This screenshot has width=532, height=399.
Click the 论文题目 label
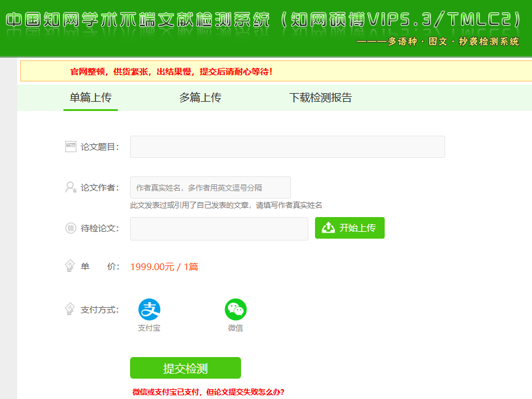coord(100,147)
